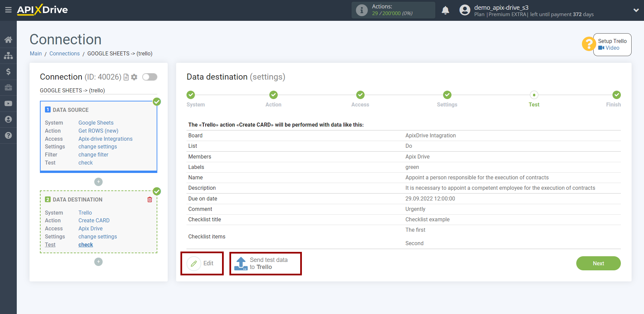Select the '29.09.2022 12:00:00' due date
This screenshot has height=314, width=644.
pos(430,199)
